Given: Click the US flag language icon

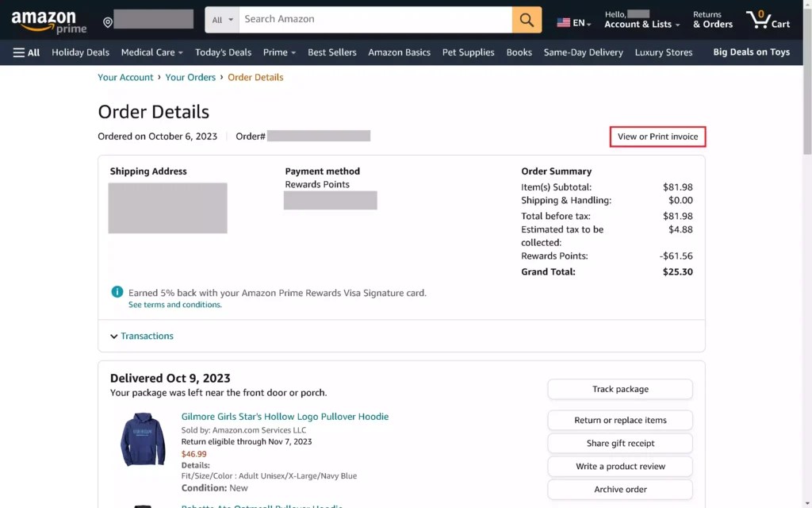Looking at the screenshot, I should coord(563,23).
